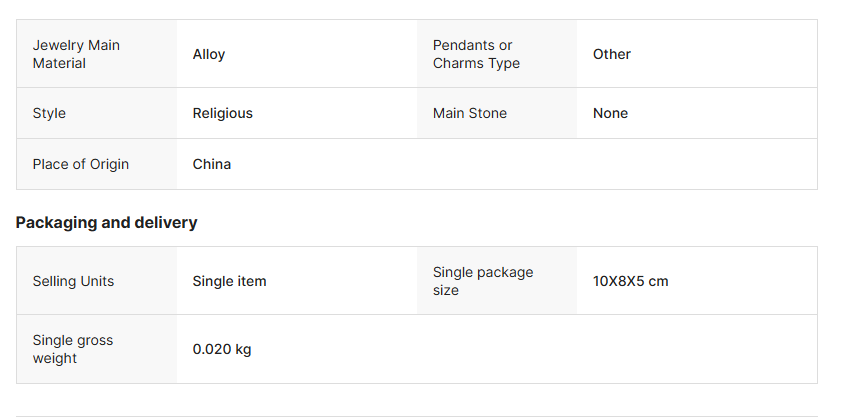Viewport: 859px width, 417px height.
Task: Select the Single item value
Action: pos(230,281)
